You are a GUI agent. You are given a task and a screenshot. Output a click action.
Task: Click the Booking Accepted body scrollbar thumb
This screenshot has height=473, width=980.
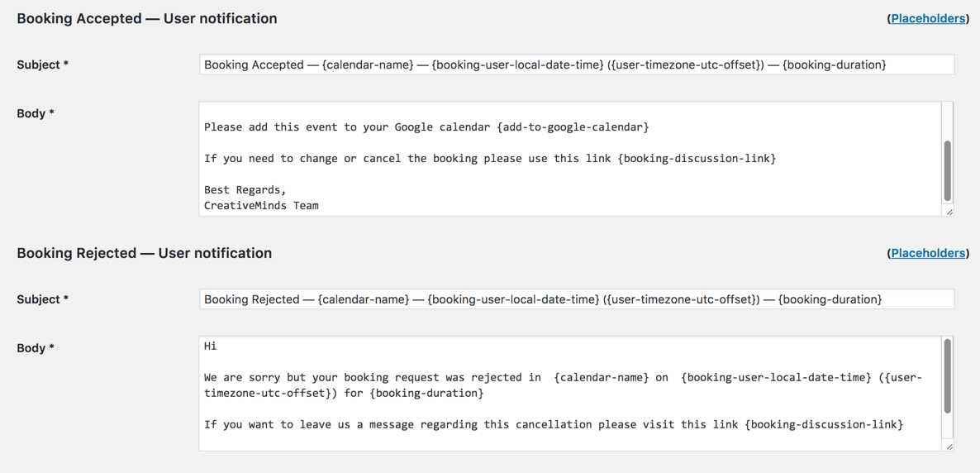[x=947, y=170]
